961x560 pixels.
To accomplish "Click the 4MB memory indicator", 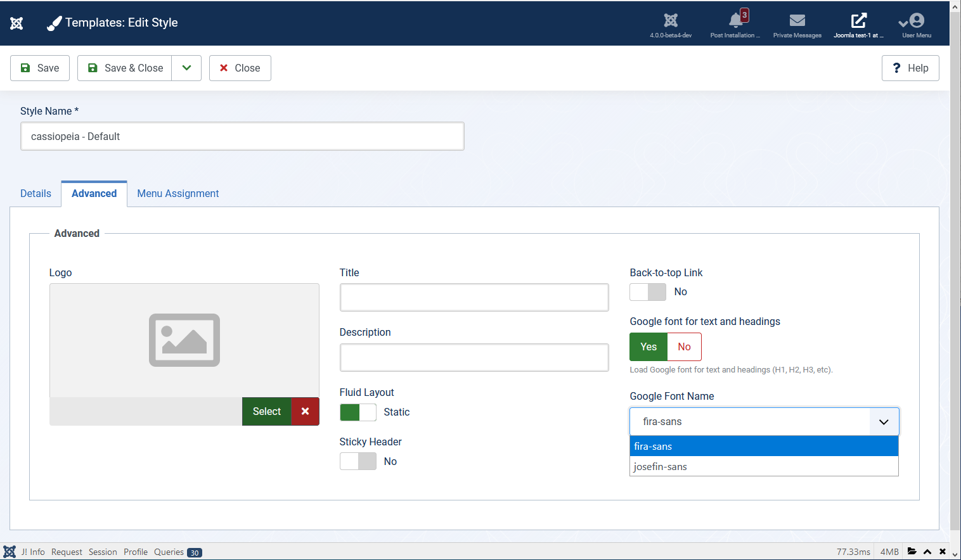I will coord(889,552).
